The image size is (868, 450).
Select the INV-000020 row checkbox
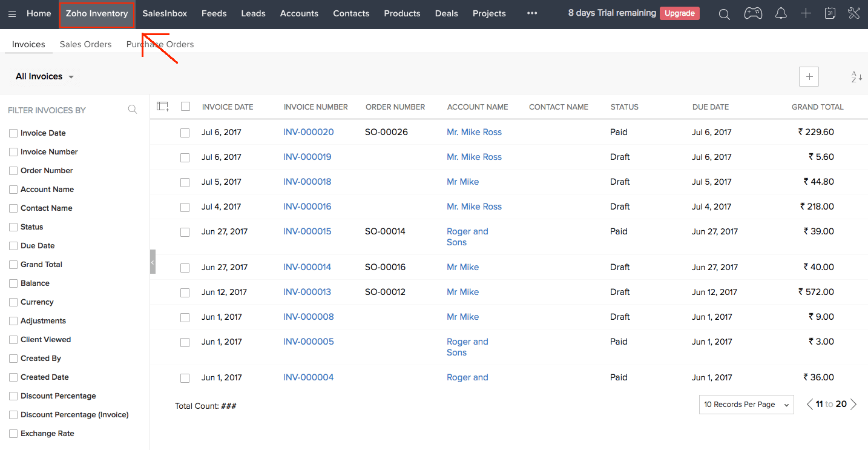click(185, 133)
